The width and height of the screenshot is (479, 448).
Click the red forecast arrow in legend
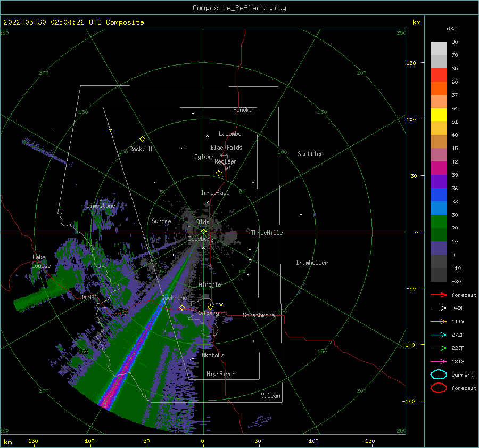point(439,295)
